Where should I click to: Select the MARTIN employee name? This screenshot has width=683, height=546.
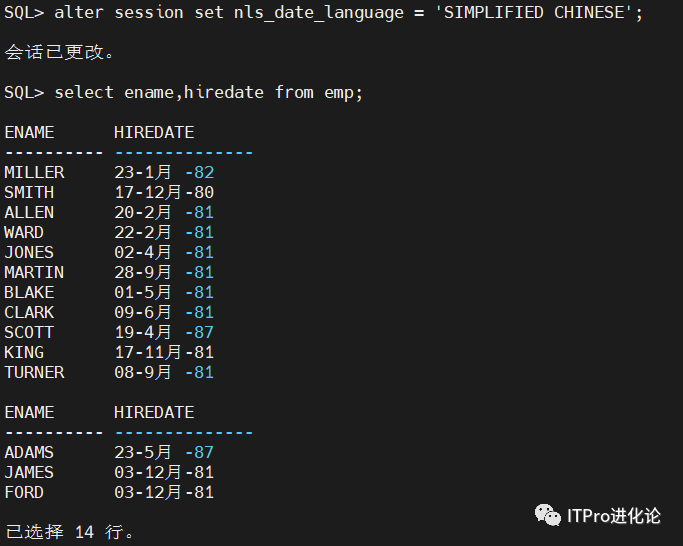click(34, 272)
